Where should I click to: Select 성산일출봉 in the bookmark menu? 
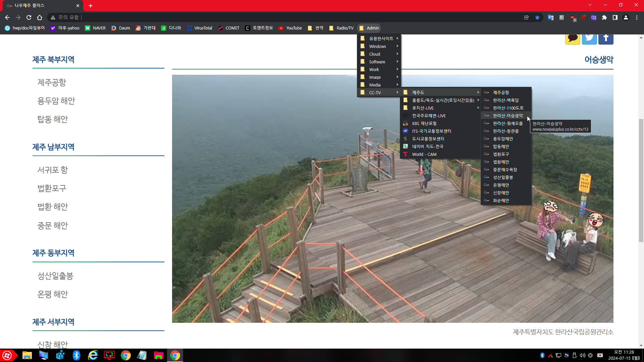point(506,177)
